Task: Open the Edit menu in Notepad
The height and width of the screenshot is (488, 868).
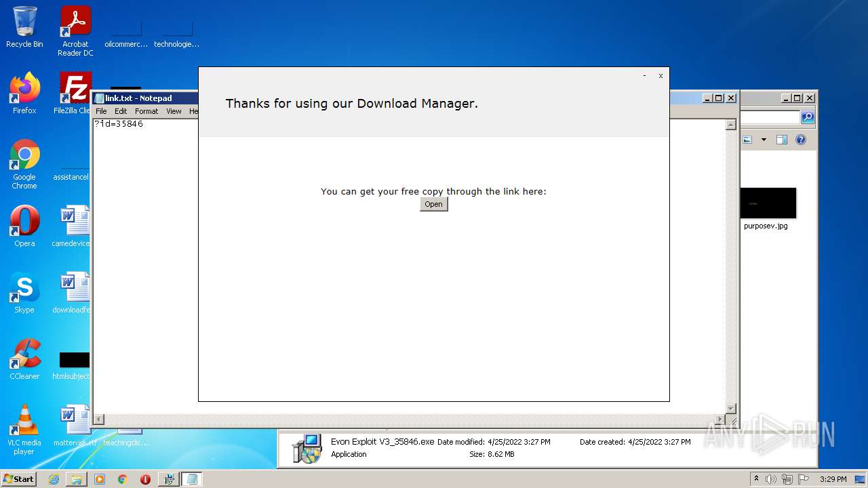Action: pos(121,111)
